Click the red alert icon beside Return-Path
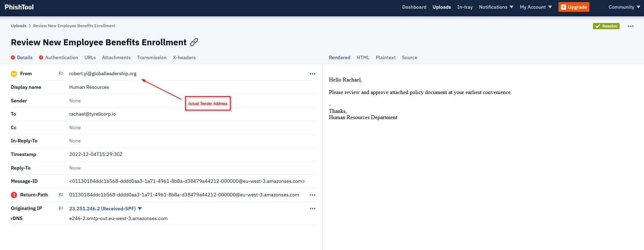The height and width of the screenshot is (250, 644). (14, 195)
